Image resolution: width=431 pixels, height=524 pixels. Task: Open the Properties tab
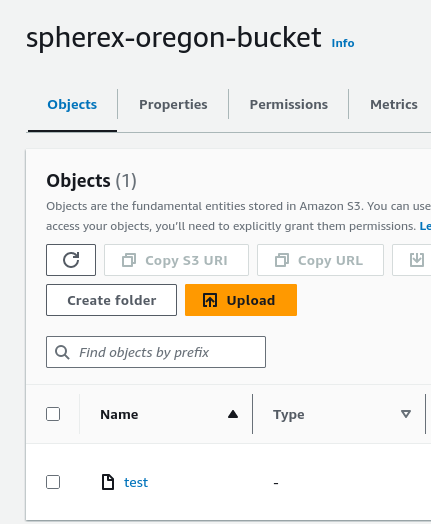pyautogui.click(x=173, y=104)
